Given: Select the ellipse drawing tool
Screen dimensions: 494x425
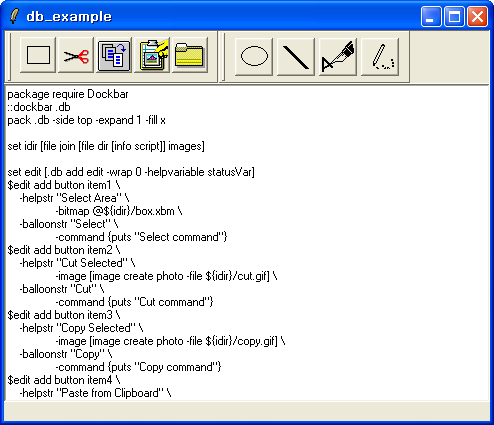Looking at the screenshot, I should point(254,56).
